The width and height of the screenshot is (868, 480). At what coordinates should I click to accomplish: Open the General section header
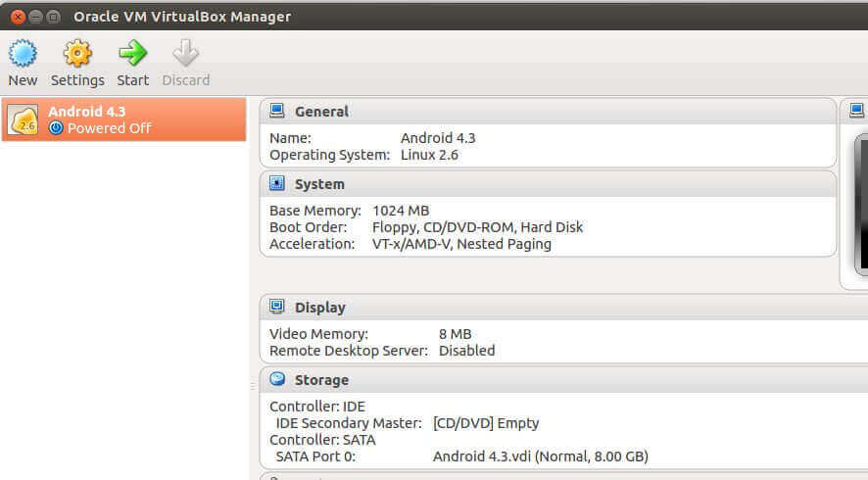coord(548,112)
